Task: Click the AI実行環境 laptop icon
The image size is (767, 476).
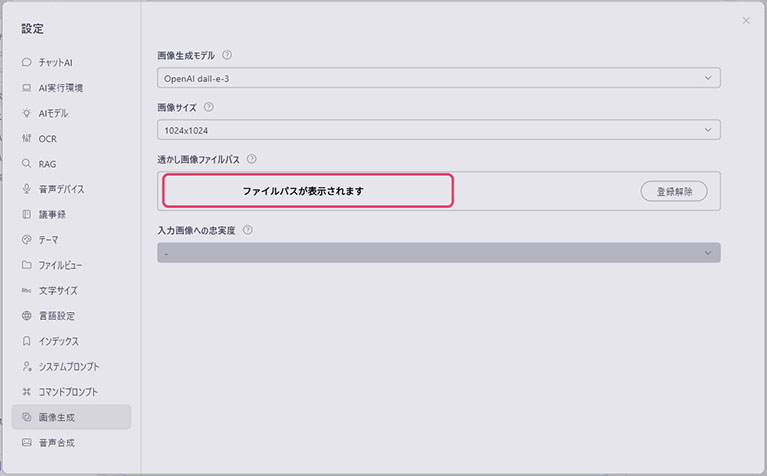Action: [x=27, y=88]
